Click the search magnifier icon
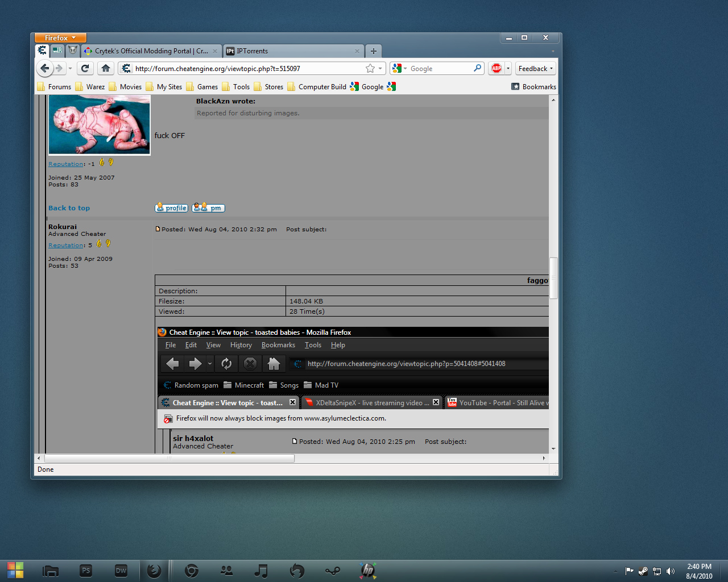Screen dimensions: 728x582 [x=477, y=68]
